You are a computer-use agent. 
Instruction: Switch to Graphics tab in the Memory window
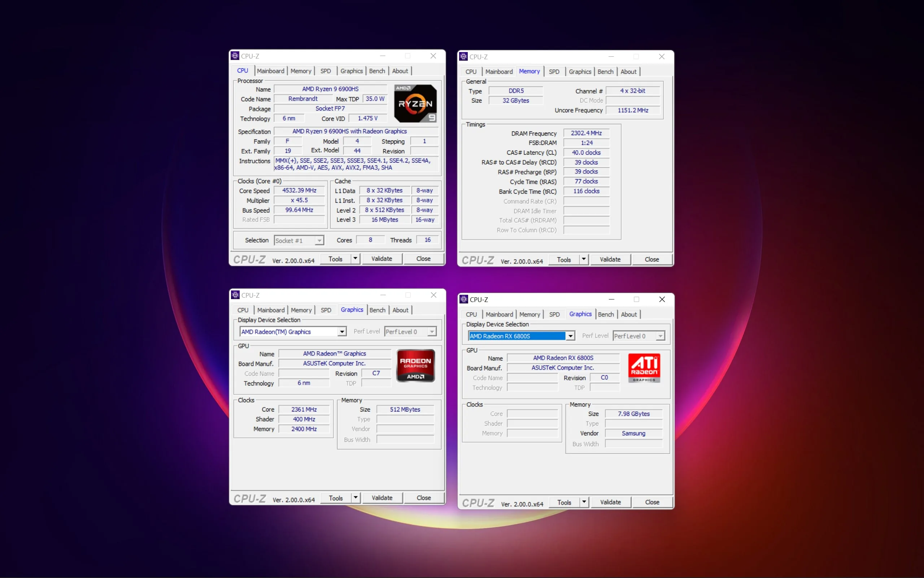click(580, 72)
